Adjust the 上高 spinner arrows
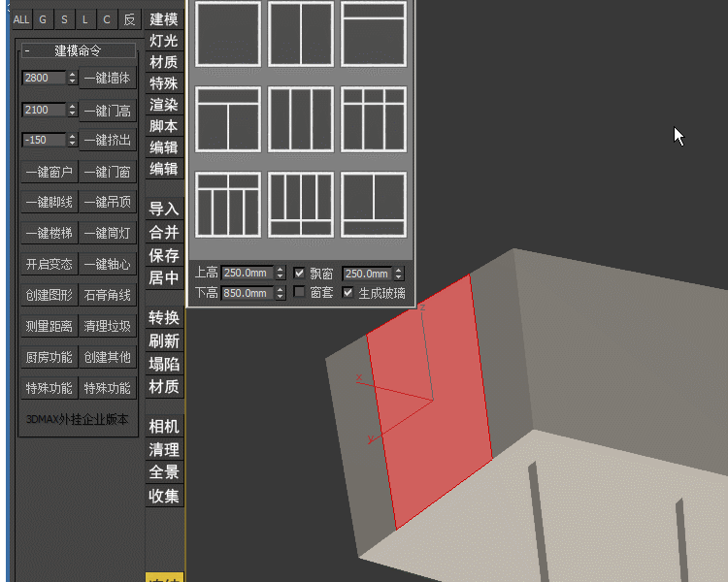This screenshot has width=728, height=582. tap(280, 273)
